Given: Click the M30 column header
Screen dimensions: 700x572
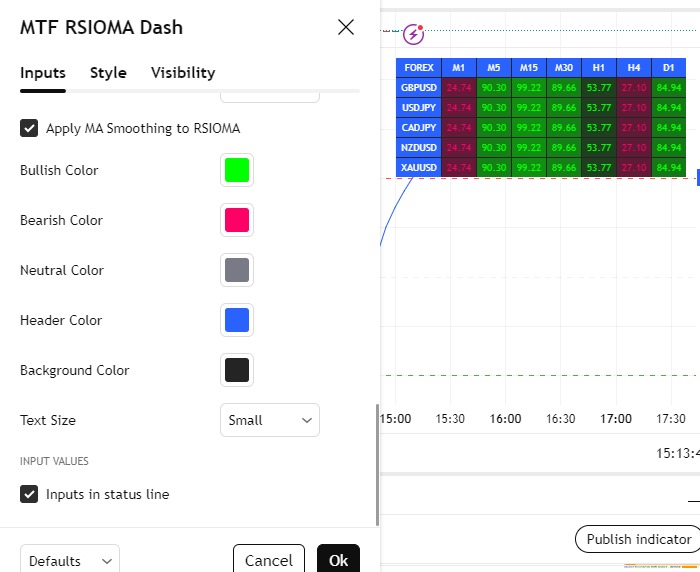Looking at the screenshot, I should (564, 68).
